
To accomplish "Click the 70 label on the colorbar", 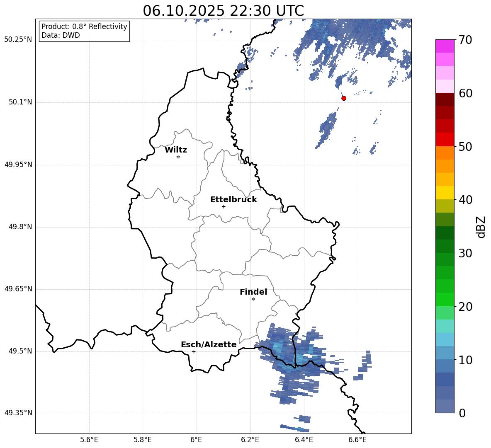I will (x=465, y=40).
